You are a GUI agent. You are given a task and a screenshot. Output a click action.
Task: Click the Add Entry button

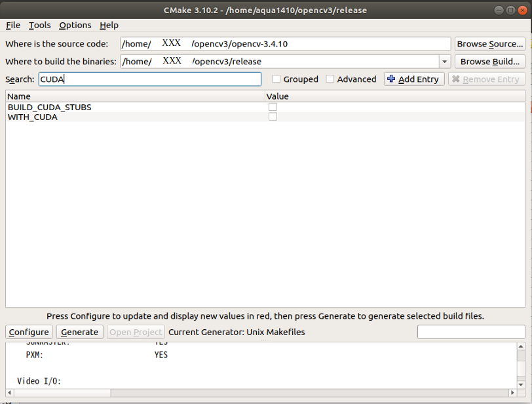[x=414, y=79]
